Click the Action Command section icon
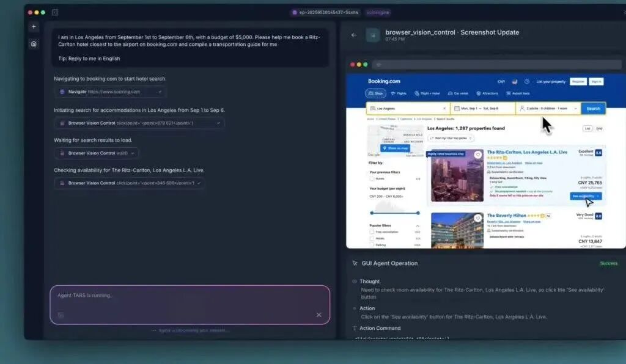The width and height of the screenshot is (626, 364). pos(355,328)
